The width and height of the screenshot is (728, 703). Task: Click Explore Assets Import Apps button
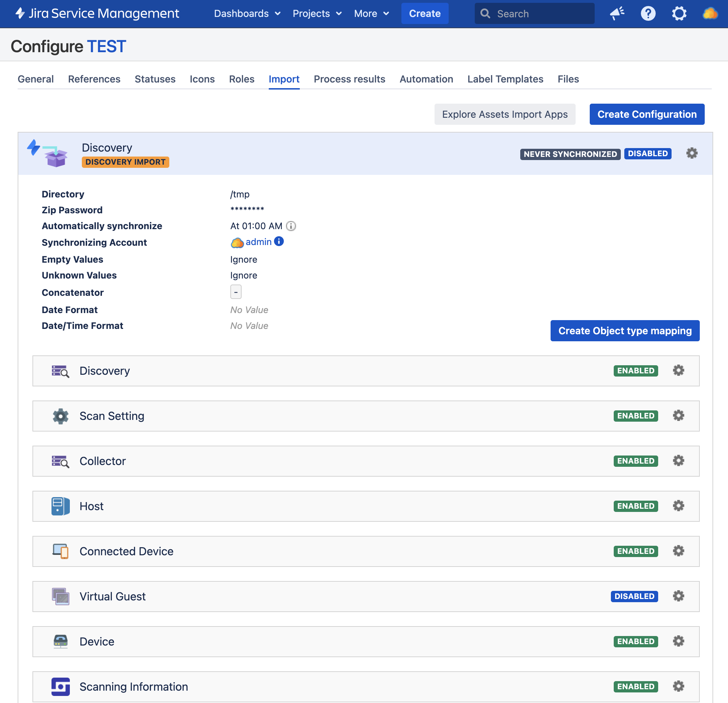click(x=505, y=114)
